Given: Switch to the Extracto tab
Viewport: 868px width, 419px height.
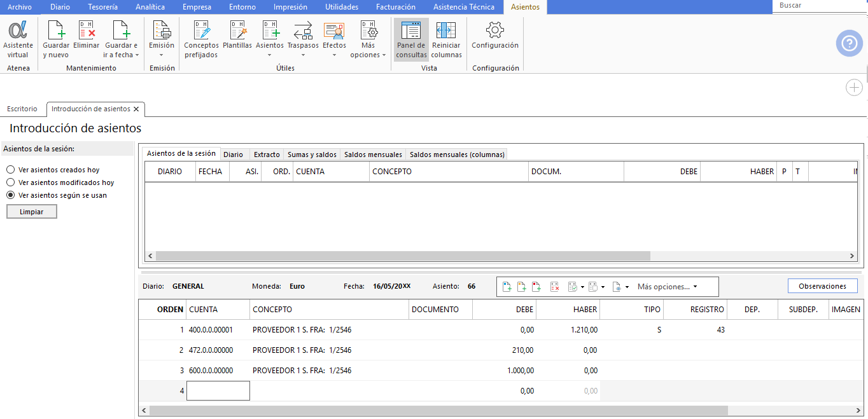Looking at the screenshot, I should click(267, 155).
